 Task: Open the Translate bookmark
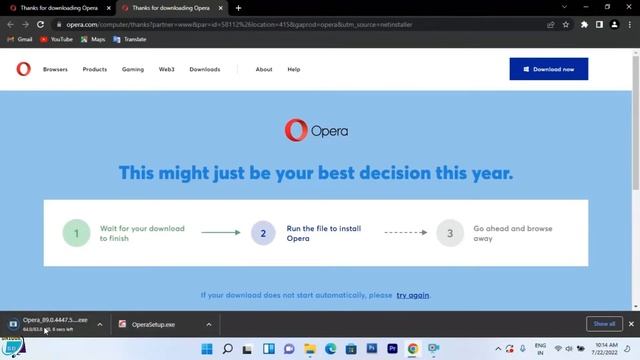point(130,39)
